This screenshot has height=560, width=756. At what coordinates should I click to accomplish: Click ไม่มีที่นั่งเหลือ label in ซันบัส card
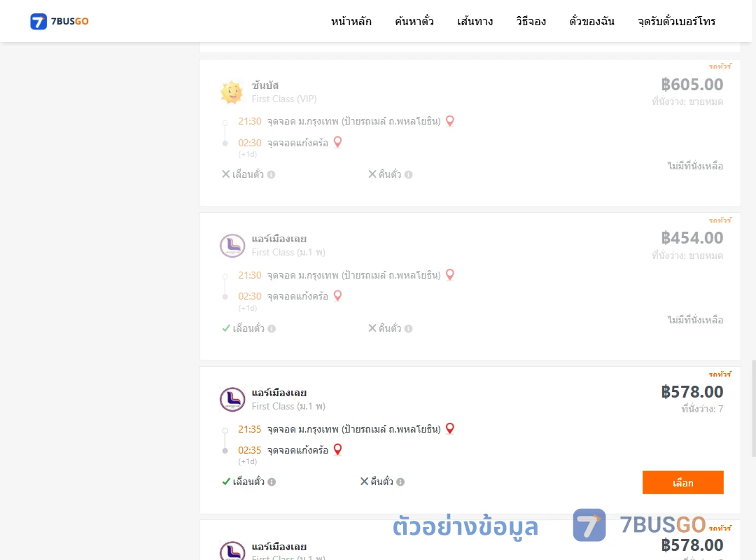click(x=695, y=166)
